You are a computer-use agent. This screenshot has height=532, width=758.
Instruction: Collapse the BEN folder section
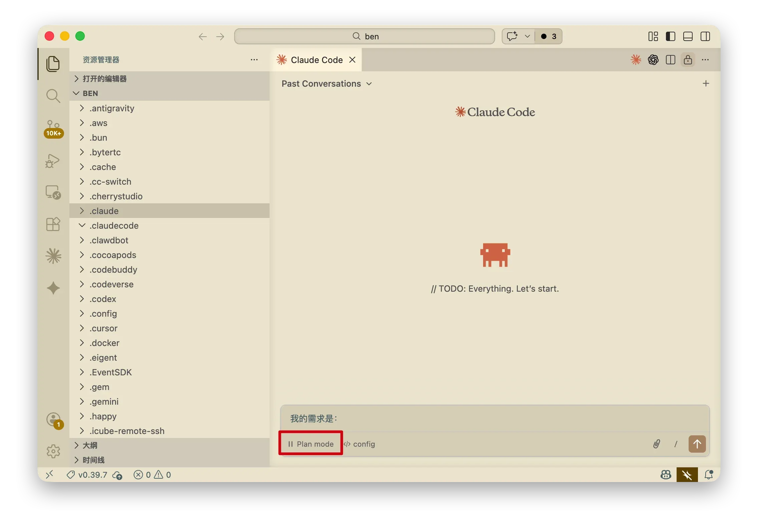point(169,93)
